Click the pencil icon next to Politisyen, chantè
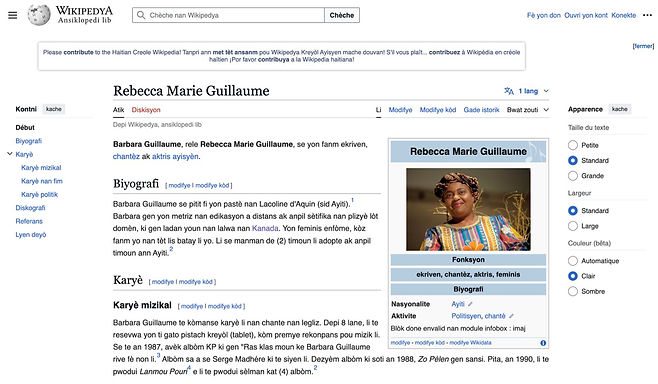The width and height of the screenshot is (658, 384). click(x=511, y=316)
